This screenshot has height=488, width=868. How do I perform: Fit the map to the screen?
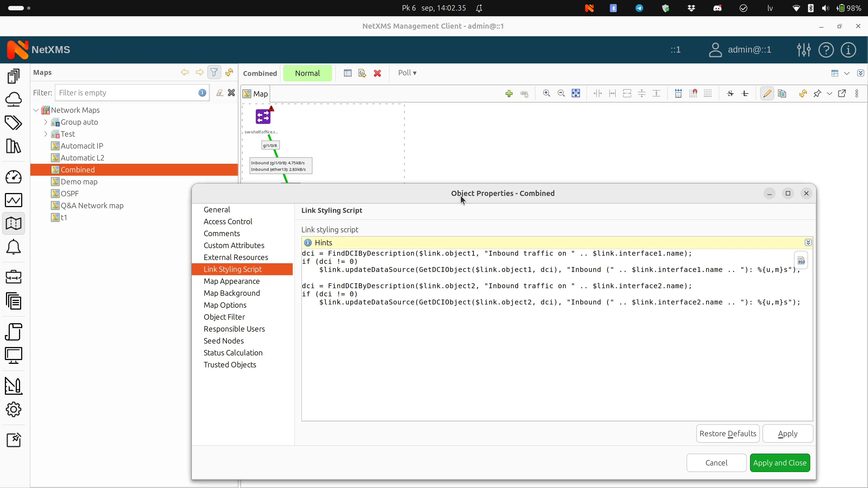click(576, 93)
